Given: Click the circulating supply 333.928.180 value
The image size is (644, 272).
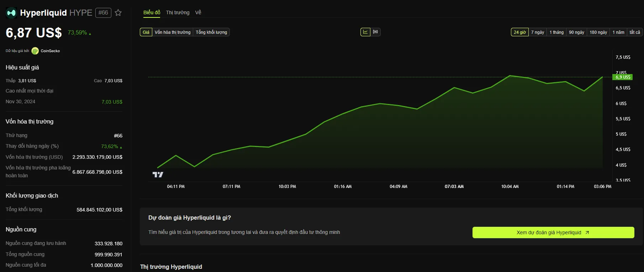Looking at the screenshot, I should coord(109,244).
